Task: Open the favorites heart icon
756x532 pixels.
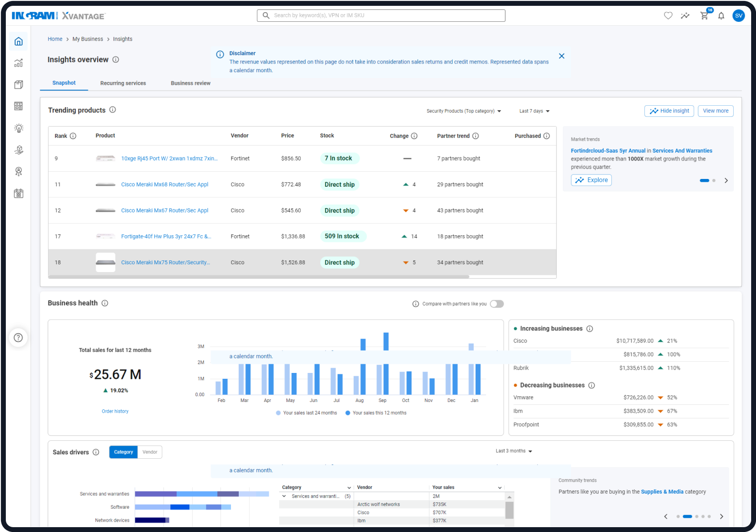Action: point(668,16)
